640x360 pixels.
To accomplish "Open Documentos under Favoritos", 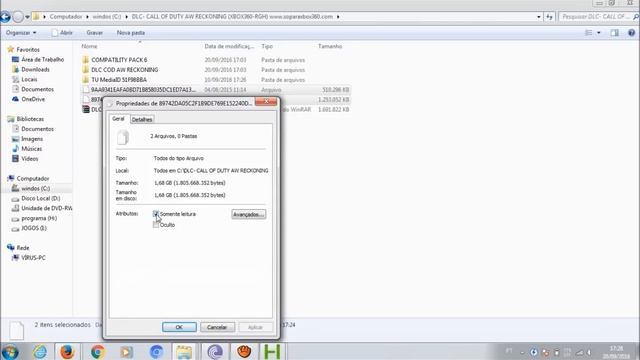I will (37, 89).
